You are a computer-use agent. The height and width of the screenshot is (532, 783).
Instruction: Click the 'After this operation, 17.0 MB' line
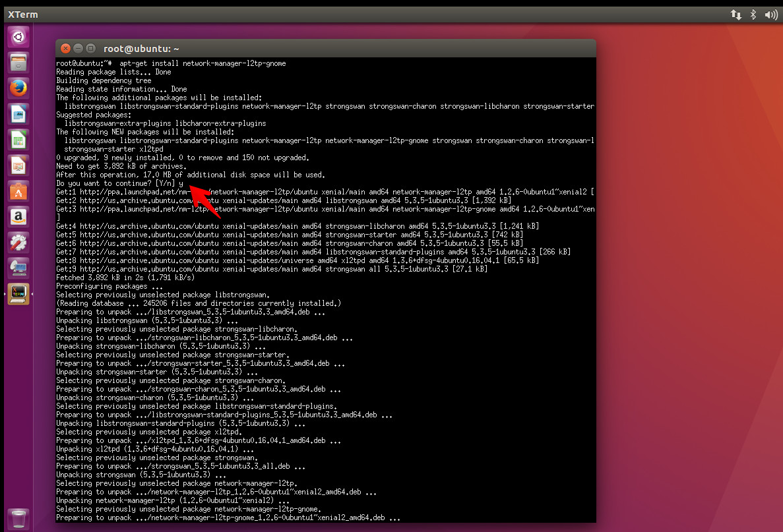click(190, 175)
